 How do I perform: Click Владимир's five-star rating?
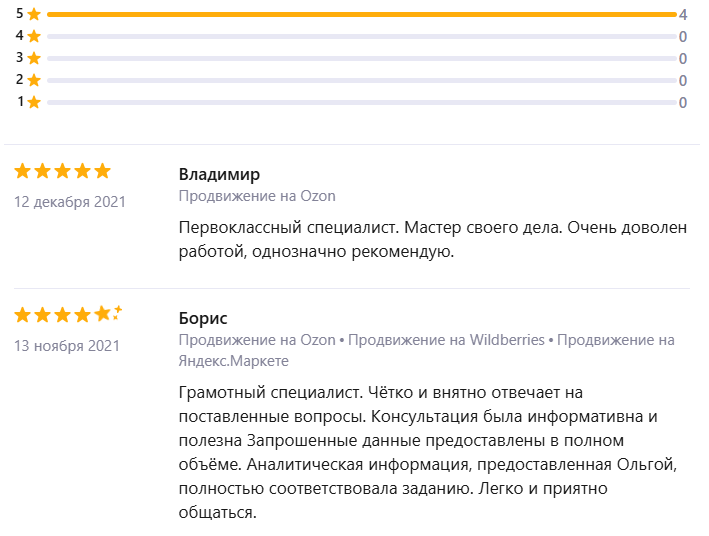62,171
